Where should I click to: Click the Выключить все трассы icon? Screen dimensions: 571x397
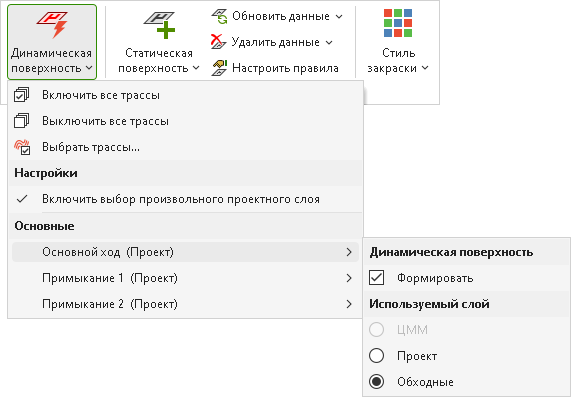pyautogui.click(x=21, y=121)
